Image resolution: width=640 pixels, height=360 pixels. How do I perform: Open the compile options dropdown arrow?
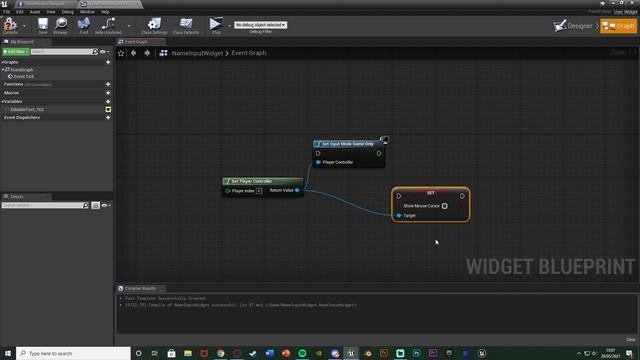(x=24, y=26)
